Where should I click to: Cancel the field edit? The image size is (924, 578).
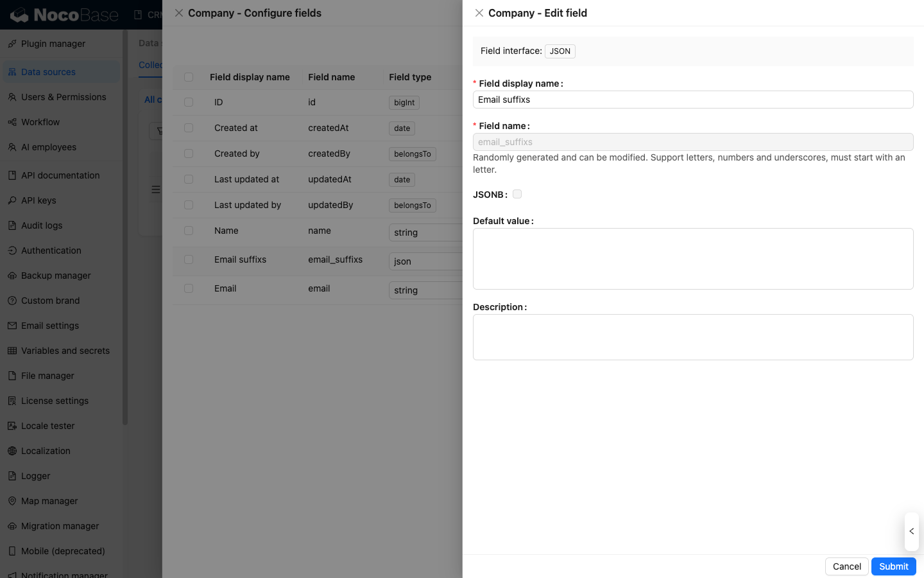(x=846, y=566)
